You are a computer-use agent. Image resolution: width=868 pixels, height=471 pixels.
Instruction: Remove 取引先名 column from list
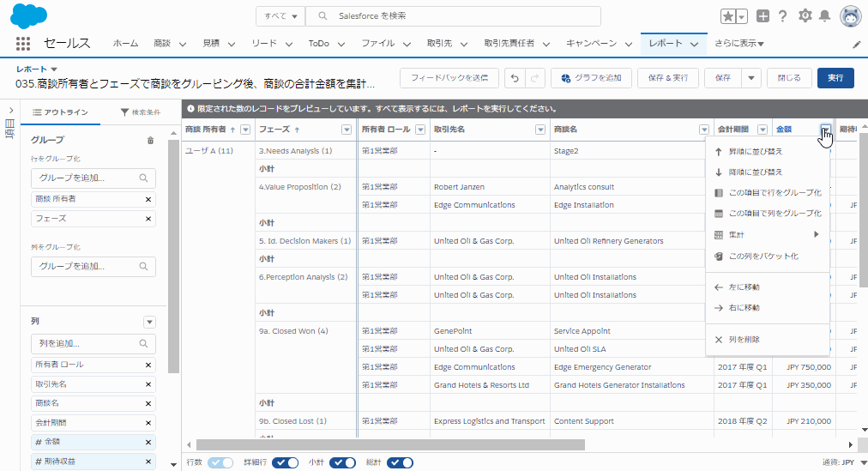[x=148, y=384]
